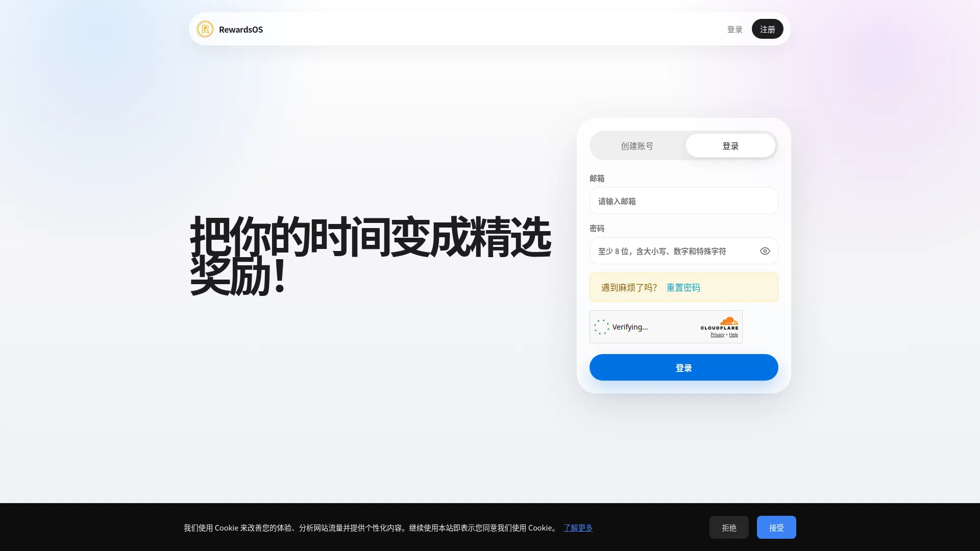Screen dimensions: 980x551
Task: Submit with the blue 登录 button
Action: click(x=683, y=367)
